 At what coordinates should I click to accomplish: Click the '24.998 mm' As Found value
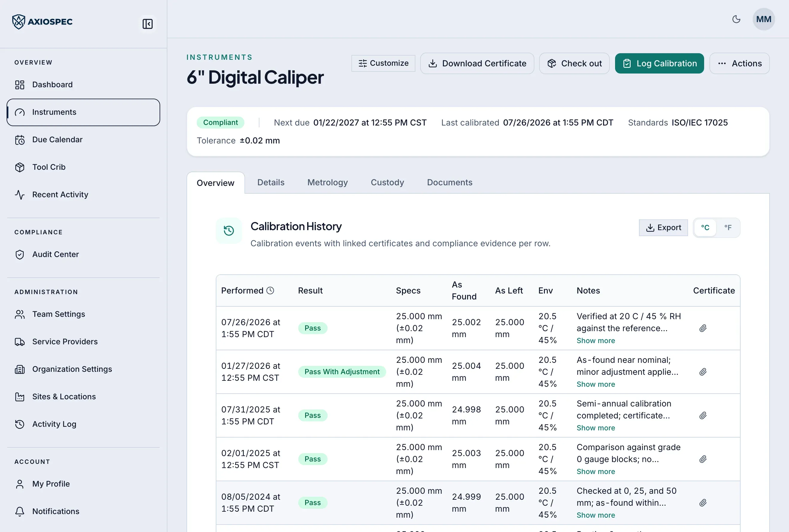pyautogui.click(x=467, y=415)
